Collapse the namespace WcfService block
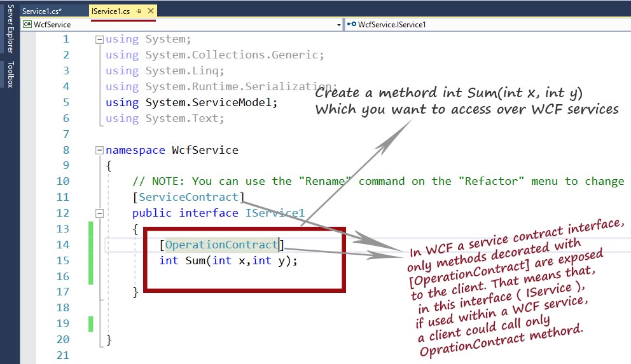 point(99,151)
